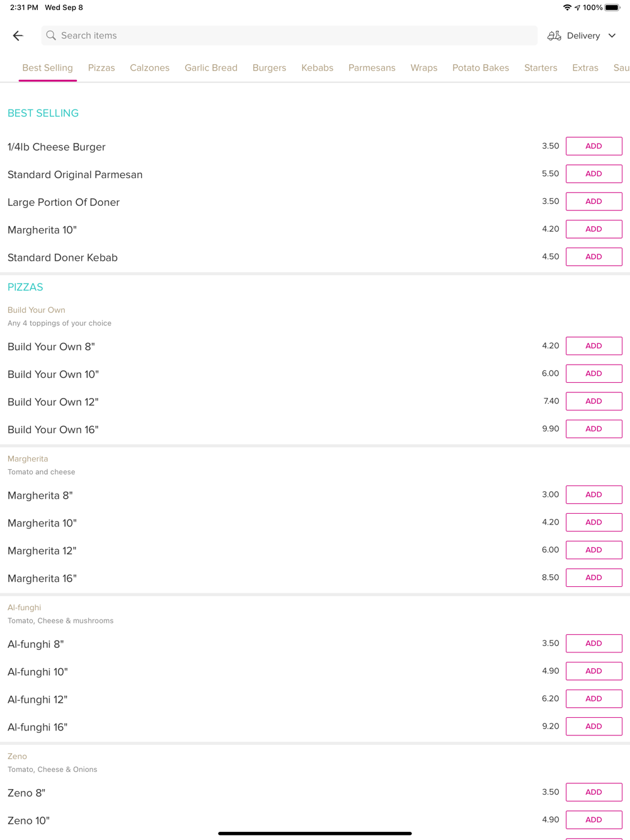Screen dimensions: 630x840
Task: Tap the battery indicator icon
Action: [612, 8]
